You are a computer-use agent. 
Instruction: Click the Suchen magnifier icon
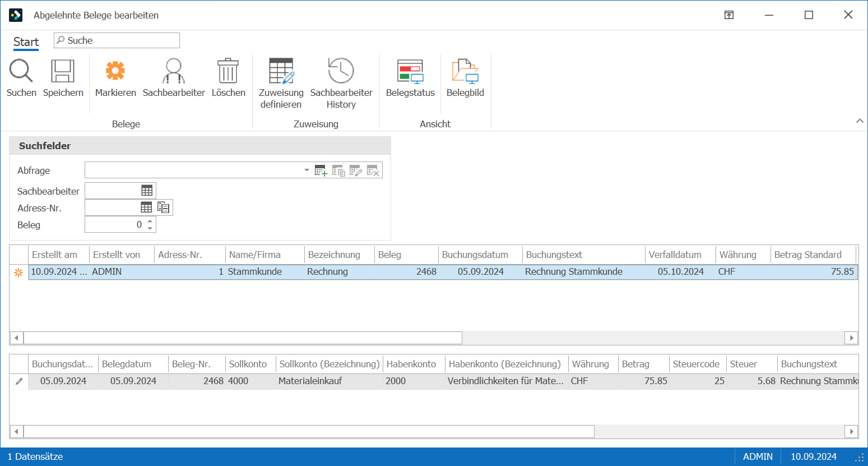[x=21, y=71]
